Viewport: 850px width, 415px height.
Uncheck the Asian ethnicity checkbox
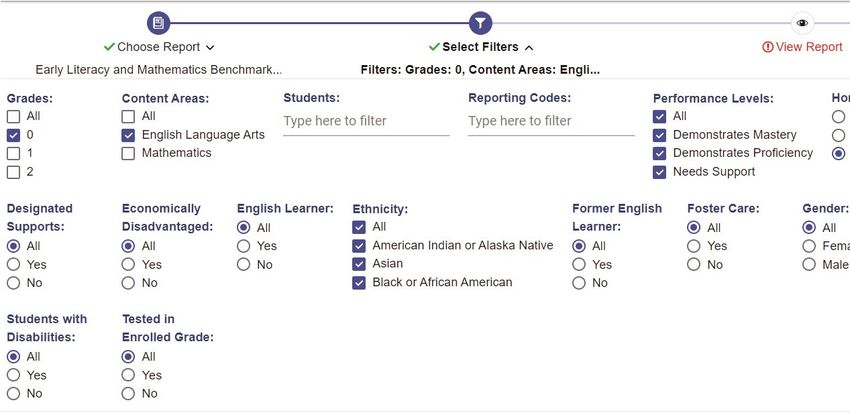pyautogui.click(x=359, y=264)
